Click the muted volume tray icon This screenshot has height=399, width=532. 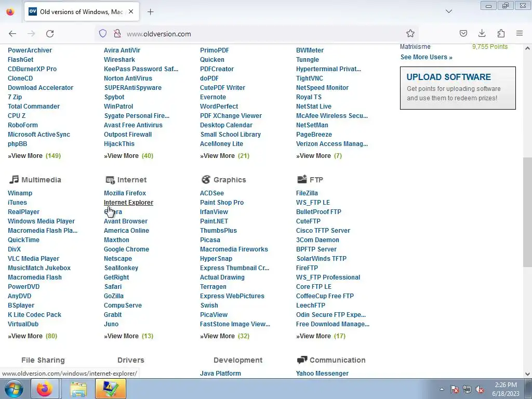coord(480,389)
